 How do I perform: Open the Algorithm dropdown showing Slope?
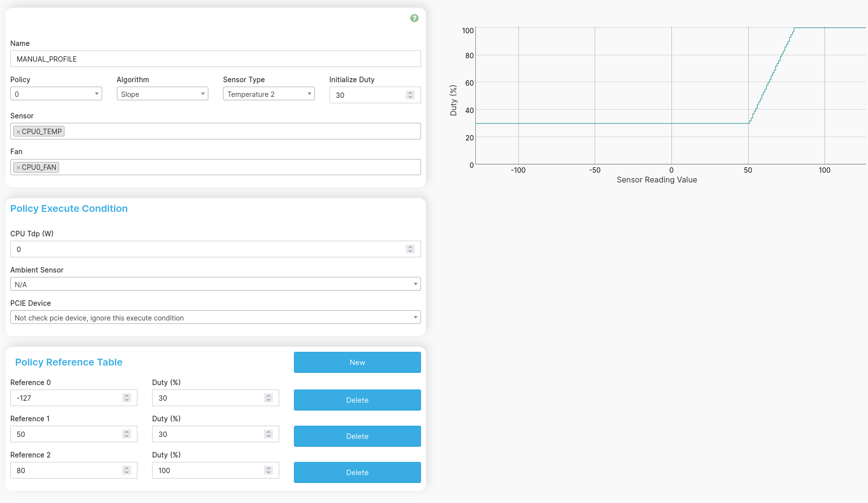162,94
